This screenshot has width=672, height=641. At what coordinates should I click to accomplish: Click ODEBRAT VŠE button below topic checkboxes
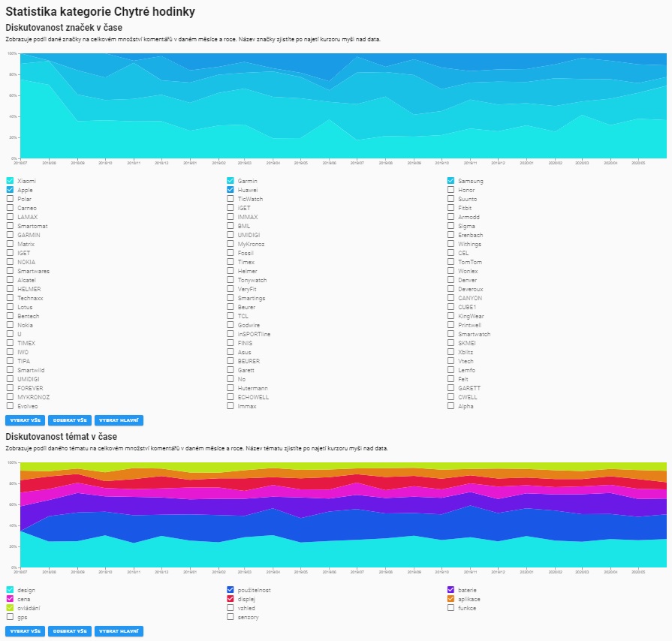coord(70,631)
